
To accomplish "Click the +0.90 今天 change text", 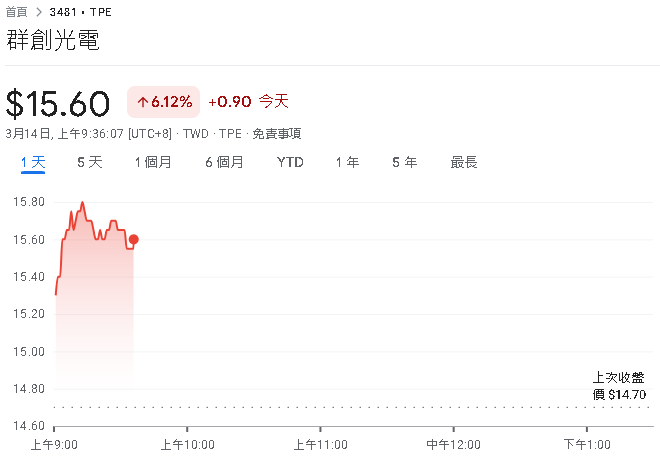I will 248,102.
